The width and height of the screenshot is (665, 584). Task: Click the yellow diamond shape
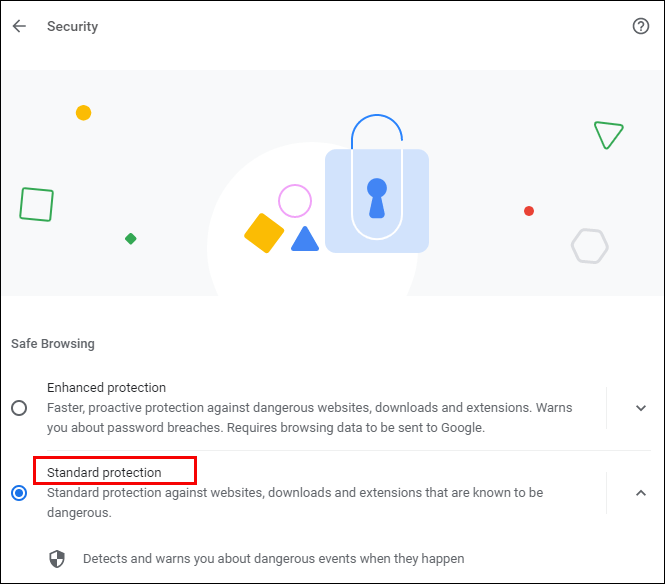pos(264,233)
